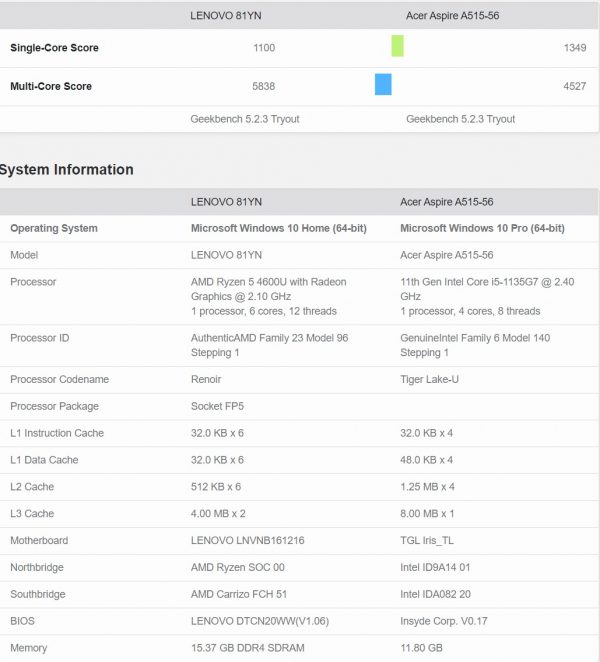Click the green Single-Core score bar
Screen dimensions: 600x662
397,46
